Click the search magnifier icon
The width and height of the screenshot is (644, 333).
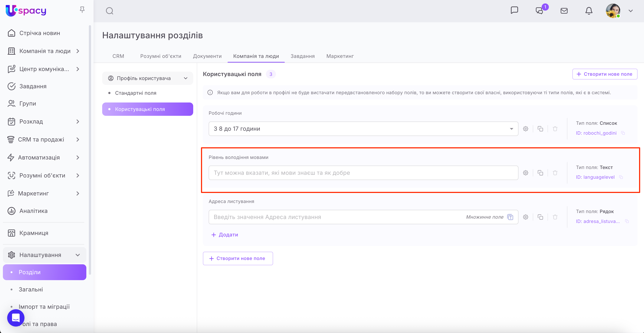[x=110, y=11]
